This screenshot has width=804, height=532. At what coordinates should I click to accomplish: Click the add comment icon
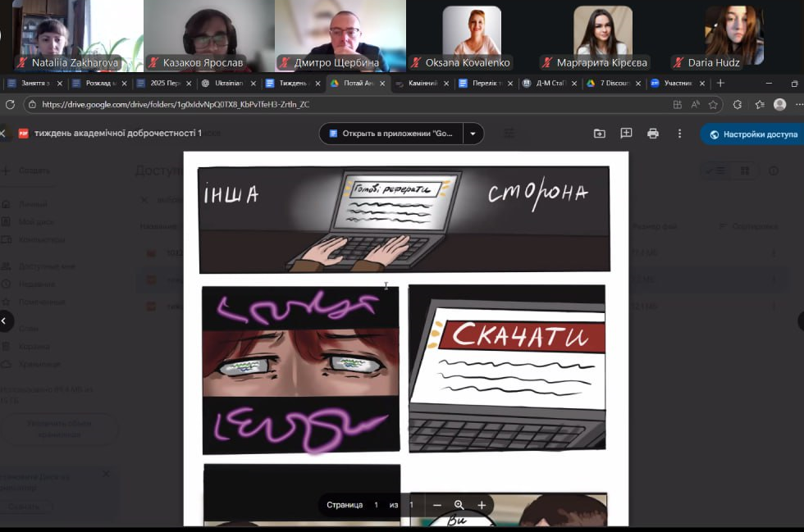tap(626, 134)
